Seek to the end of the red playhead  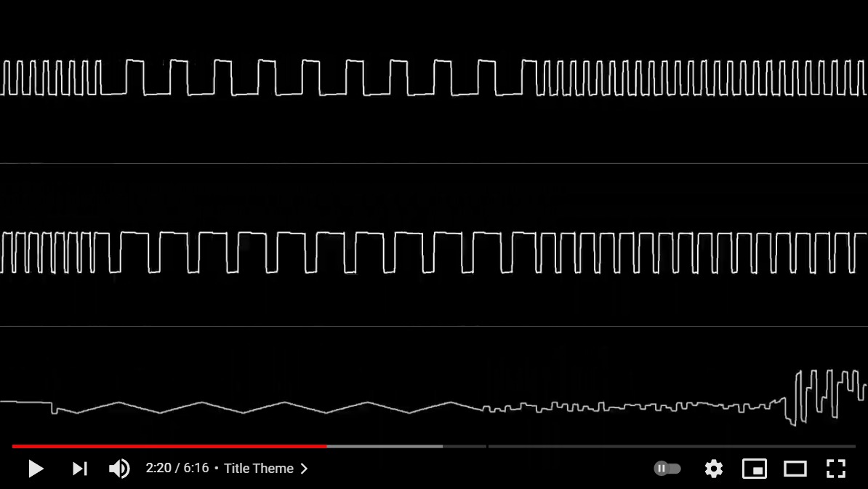pyautogui.click(x=326, y=446)
